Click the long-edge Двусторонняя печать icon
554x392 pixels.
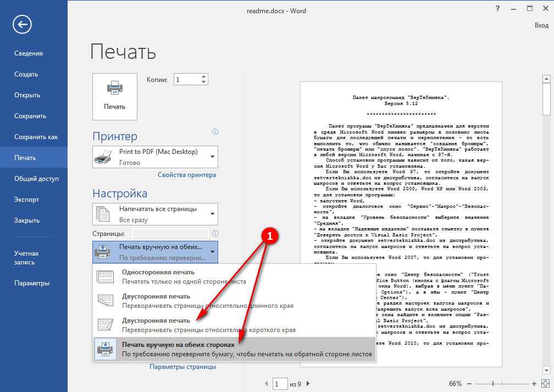pyautogui.click(x=106, y=301)
